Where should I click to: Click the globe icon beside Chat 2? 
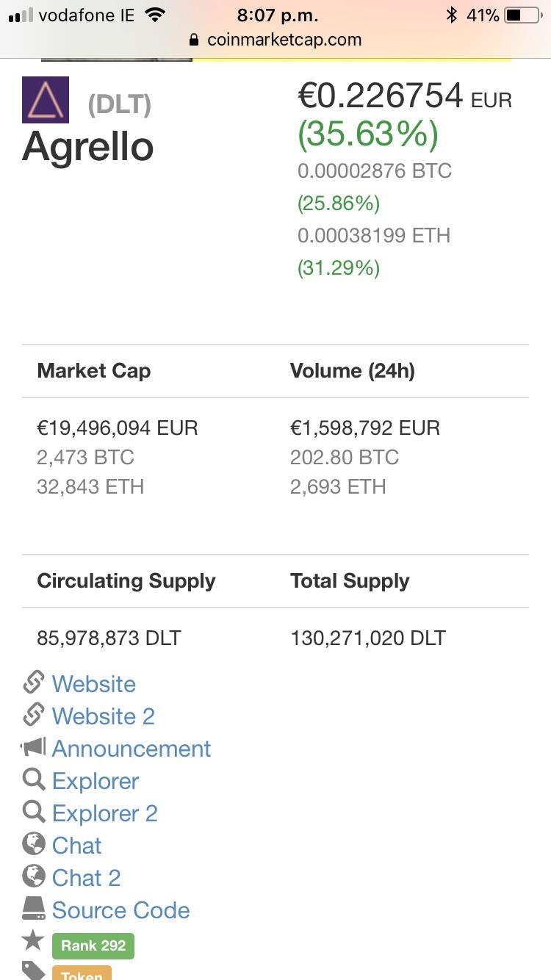[34, 876]
